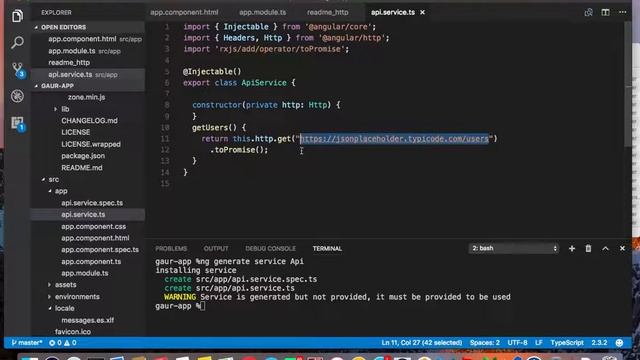The width and height of the screenshot is (640, 360).
Task: Change indentation via 'Spaces: 2'
Action: 484,343
